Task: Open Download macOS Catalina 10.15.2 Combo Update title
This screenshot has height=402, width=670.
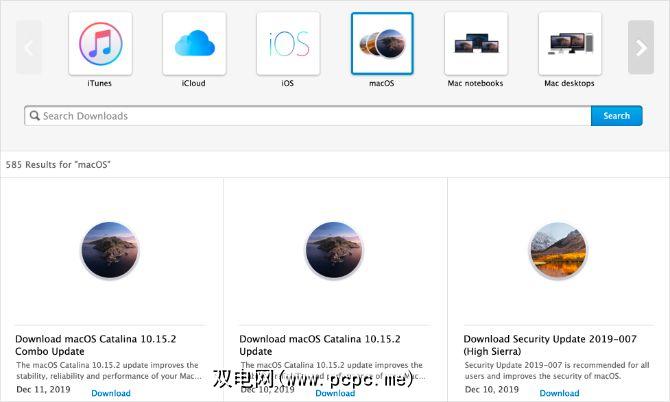Action: pyautogui.click(x=95, y=345)
